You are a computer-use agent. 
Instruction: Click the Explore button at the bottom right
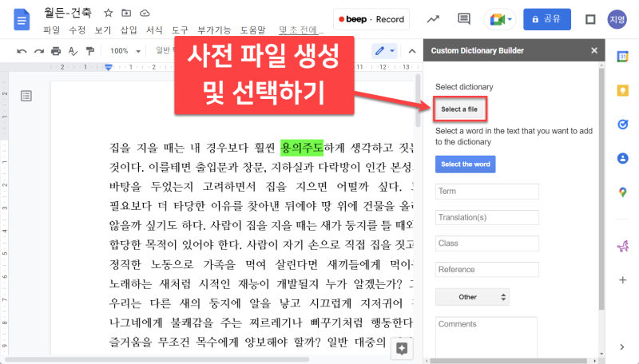coord(402,349)
